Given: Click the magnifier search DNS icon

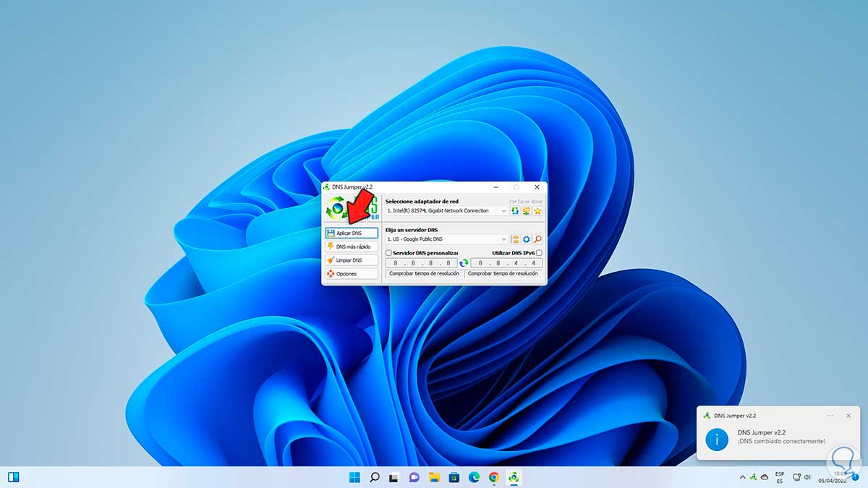Looking at the screenshot, I should [537, 239].
